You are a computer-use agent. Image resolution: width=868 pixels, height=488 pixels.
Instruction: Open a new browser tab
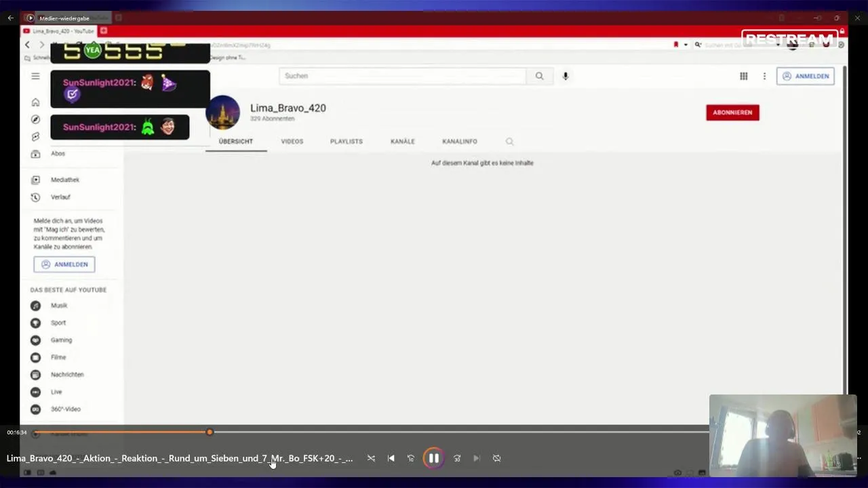point(104,31)
